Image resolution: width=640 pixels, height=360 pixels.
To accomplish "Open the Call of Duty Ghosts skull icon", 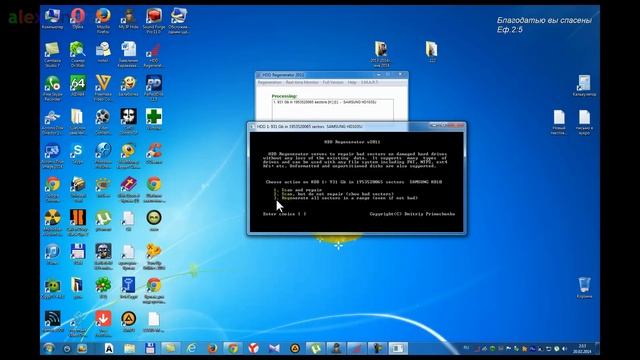I will (x=129, y=122).
